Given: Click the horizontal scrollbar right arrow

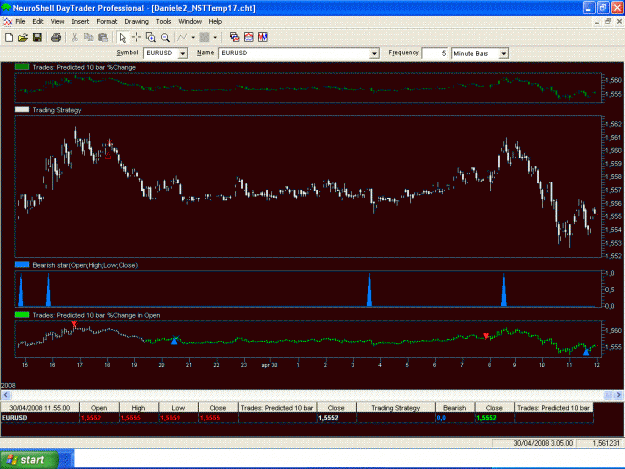Looking at the screenshot, I should click(619, 395).
